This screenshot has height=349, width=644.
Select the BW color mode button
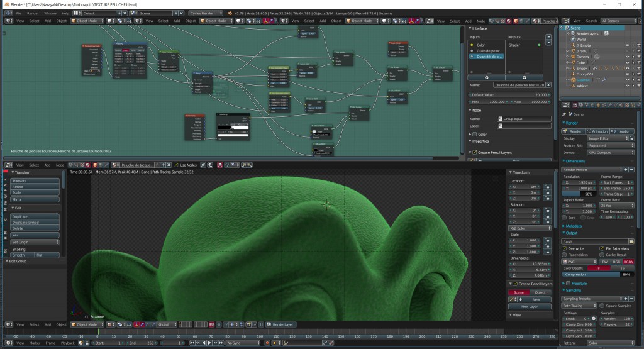click(604, 262)
